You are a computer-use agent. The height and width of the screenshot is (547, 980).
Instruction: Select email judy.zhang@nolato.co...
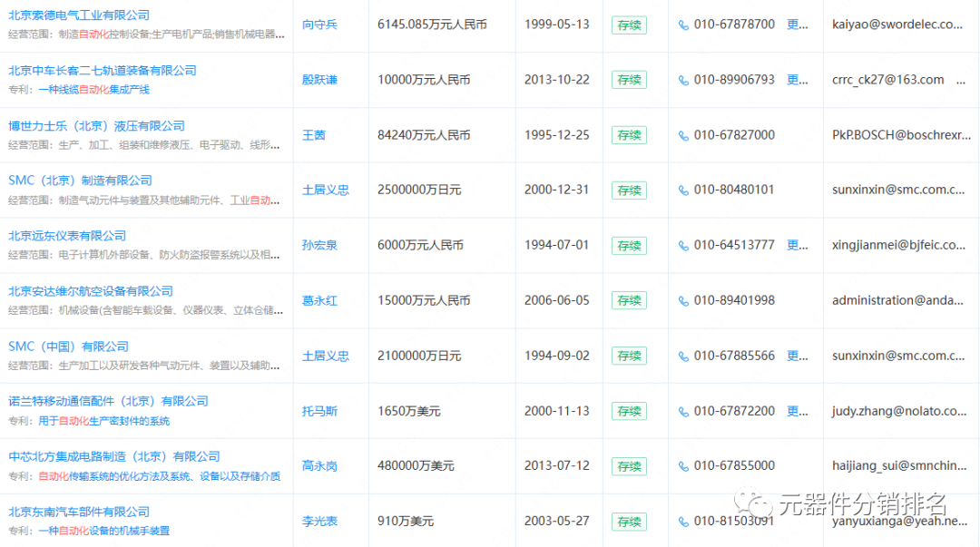899,411
